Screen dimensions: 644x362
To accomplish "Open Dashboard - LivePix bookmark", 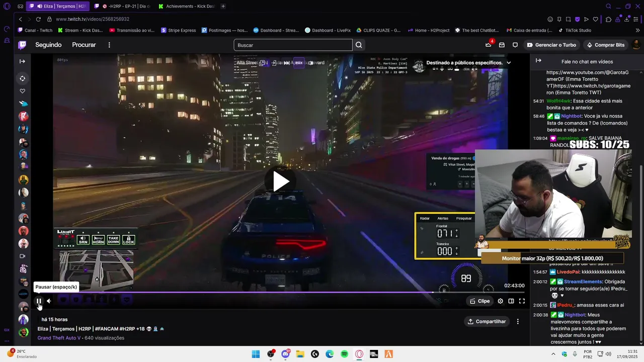I will point(328,30).
